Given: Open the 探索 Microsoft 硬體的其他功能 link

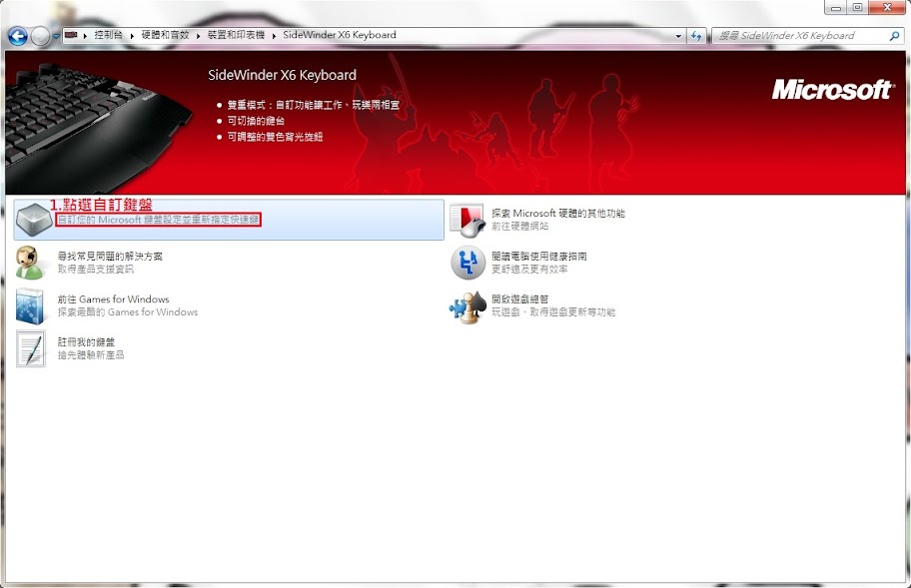Looking at the screenshot, I should click(x=558, y=213).
